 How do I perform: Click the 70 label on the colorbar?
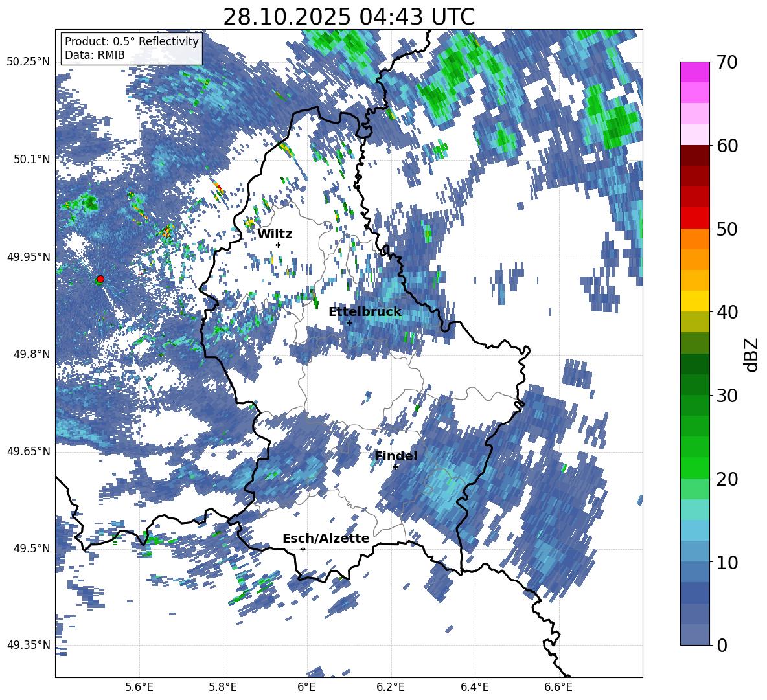tap(727, 62)
